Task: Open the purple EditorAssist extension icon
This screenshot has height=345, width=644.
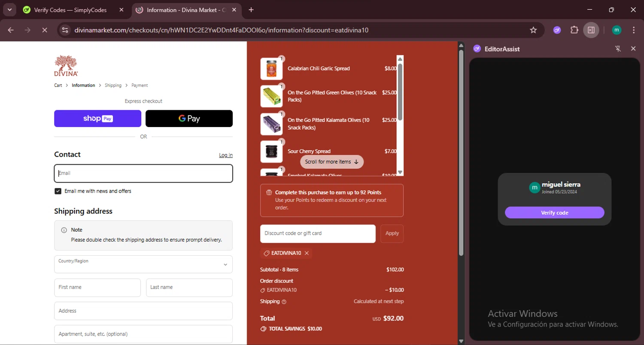Action: pos(557,30)
